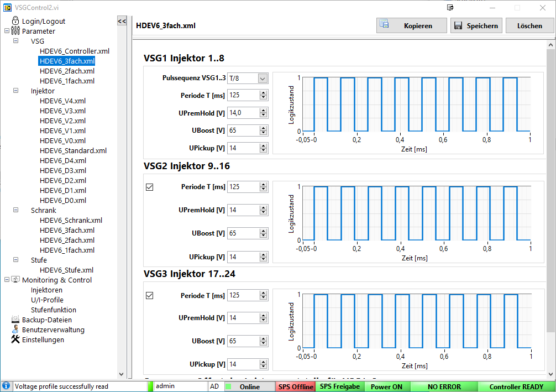Click the Controller READY status indicator
The image size is (556, 392).
pos(516,386)
